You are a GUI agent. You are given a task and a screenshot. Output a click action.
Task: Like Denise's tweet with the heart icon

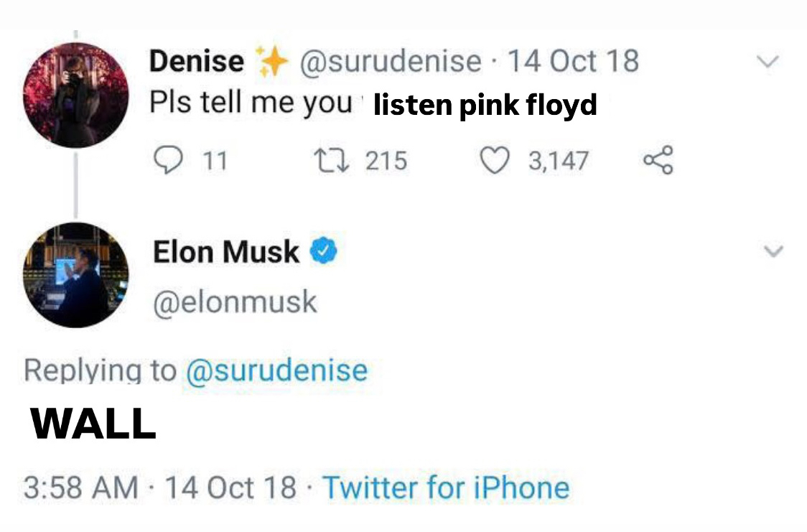click(x=494, y=161)
